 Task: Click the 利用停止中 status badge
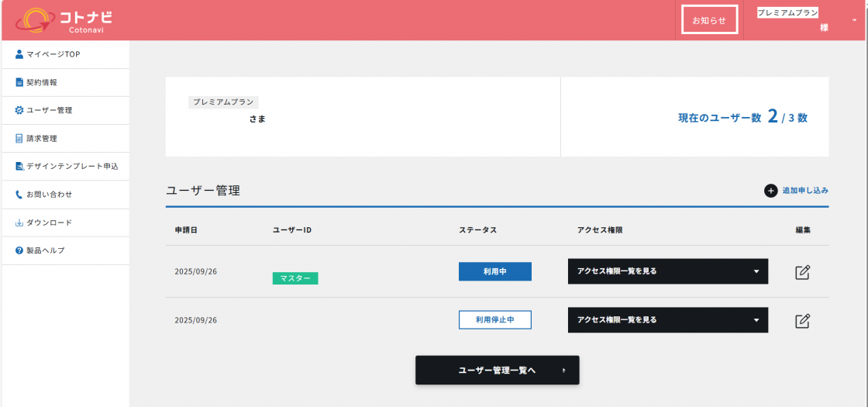tap(494, 319)
